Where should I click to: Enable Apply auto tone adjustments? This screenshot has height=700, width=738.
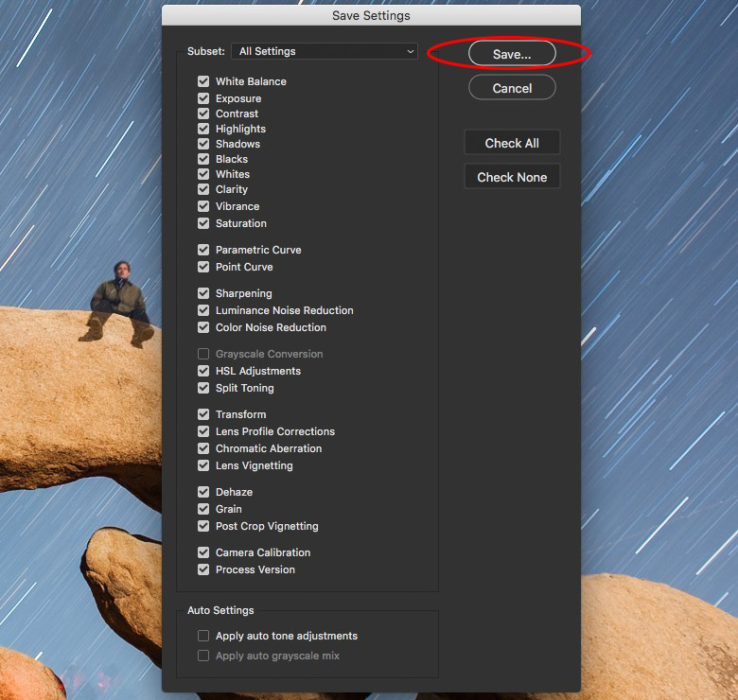point(203,636)
